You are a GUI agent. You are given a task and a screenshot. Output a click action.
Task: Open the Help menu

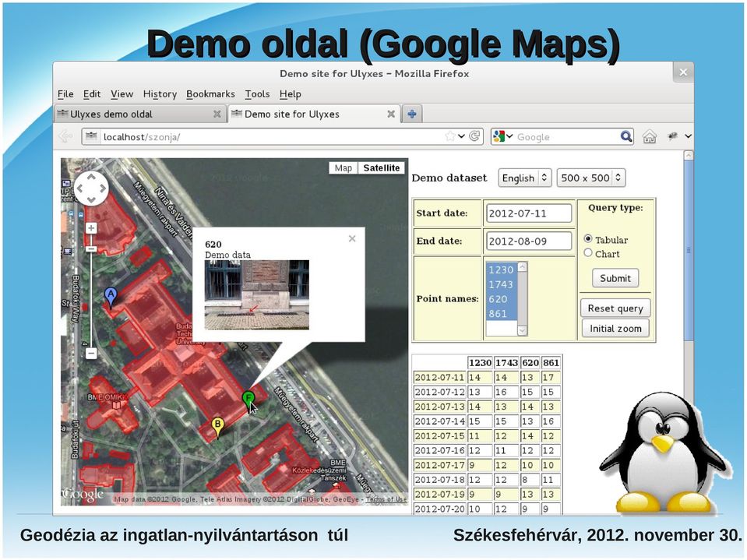pyautogui.click(x=290, y=93)
